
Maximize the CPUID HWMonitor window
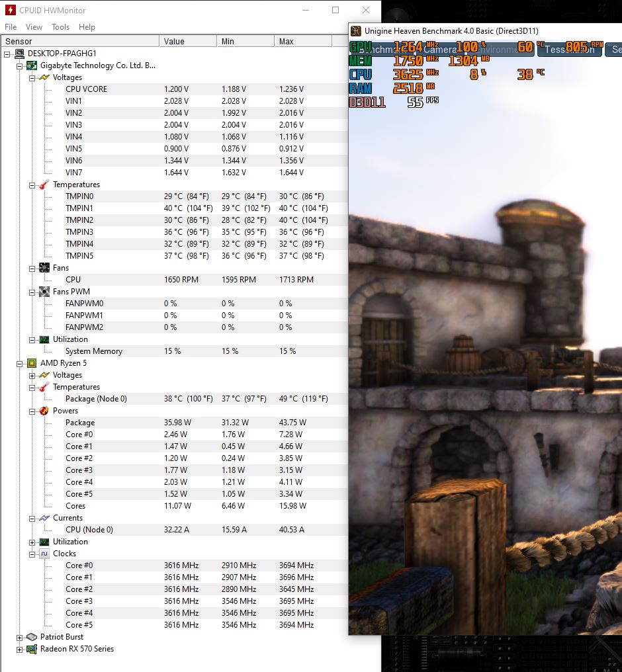tap(335, 10)
